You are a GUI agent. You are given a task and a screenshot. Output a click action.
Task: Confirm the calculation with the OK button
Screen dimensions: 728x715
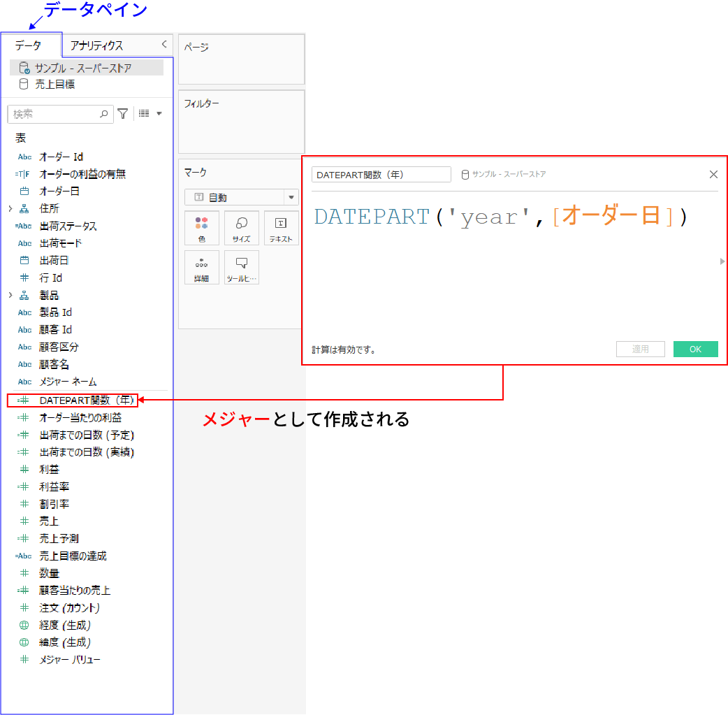pyautogui.click(x=695, y=349)
